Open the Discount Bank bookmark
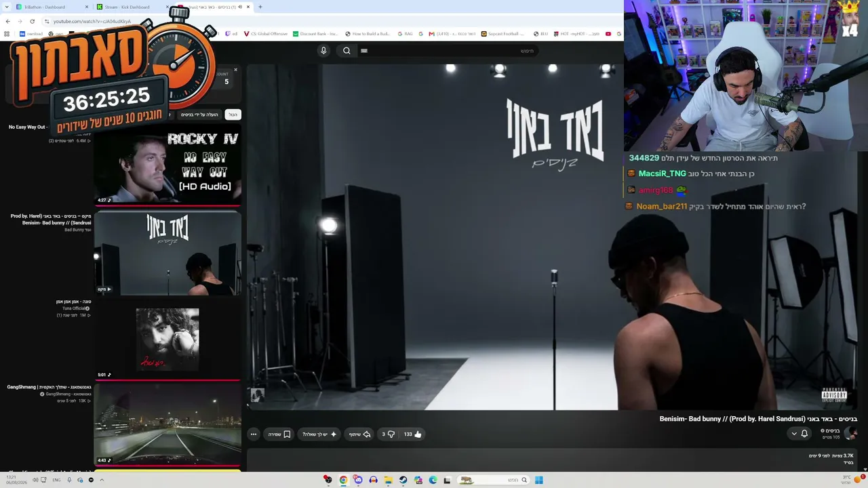868x488 pixels. click(315, 34)
